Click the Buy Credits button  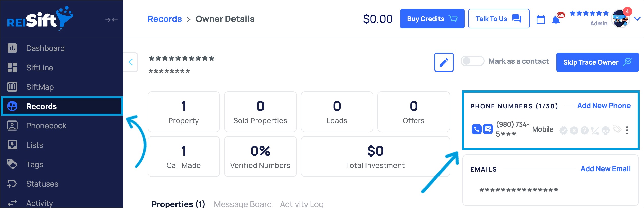click(x=432, y=19)
